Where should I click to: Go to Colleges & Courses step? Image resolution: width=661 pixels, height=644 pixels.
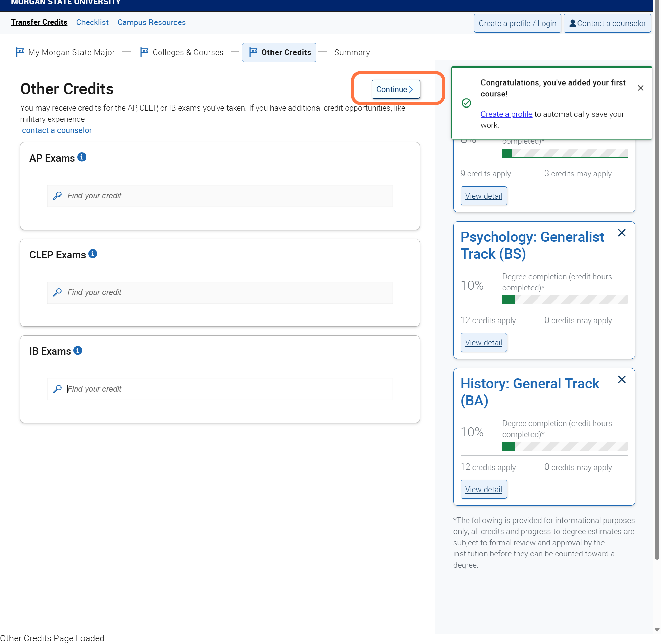pos(182,52)
